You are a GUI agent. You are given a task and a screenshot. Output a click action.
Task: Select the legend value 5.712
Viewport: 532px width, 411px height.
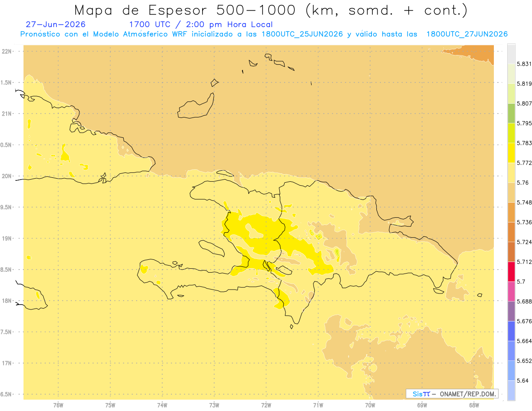(x=524, y=262)
